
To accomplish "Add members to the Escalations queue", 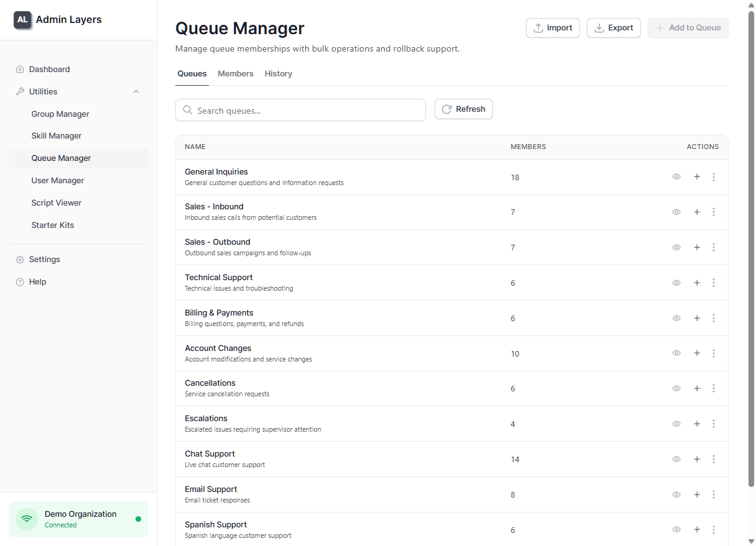I will 697,424.
